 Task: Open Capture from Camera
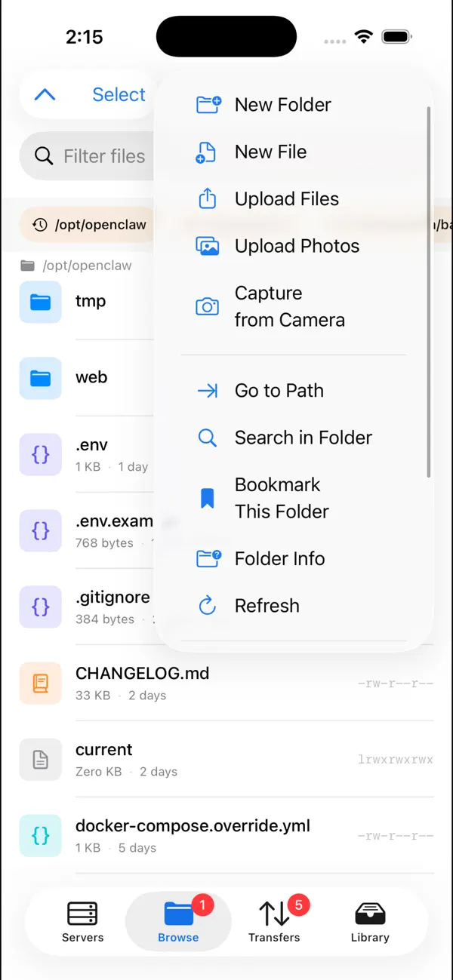[291, 306]
